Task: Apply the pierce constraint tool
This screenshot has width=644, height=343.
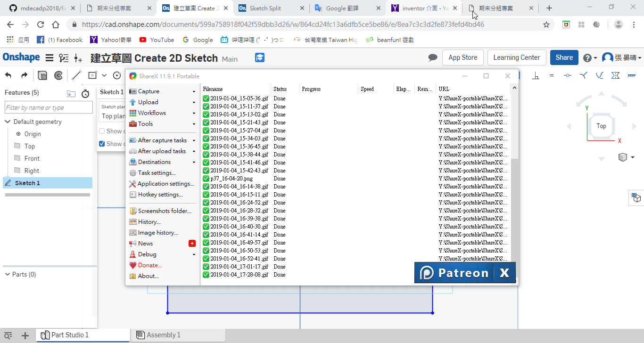Action: 600,75
